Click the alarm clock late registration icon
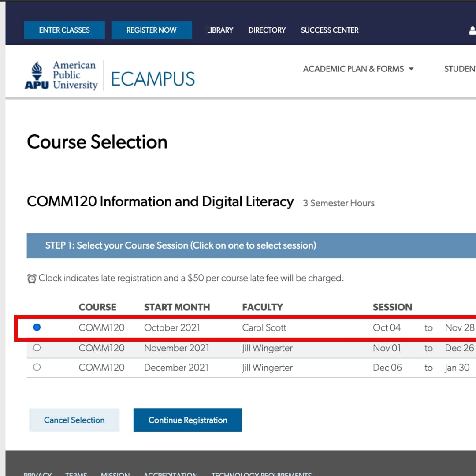 click(x=32, y=279)
